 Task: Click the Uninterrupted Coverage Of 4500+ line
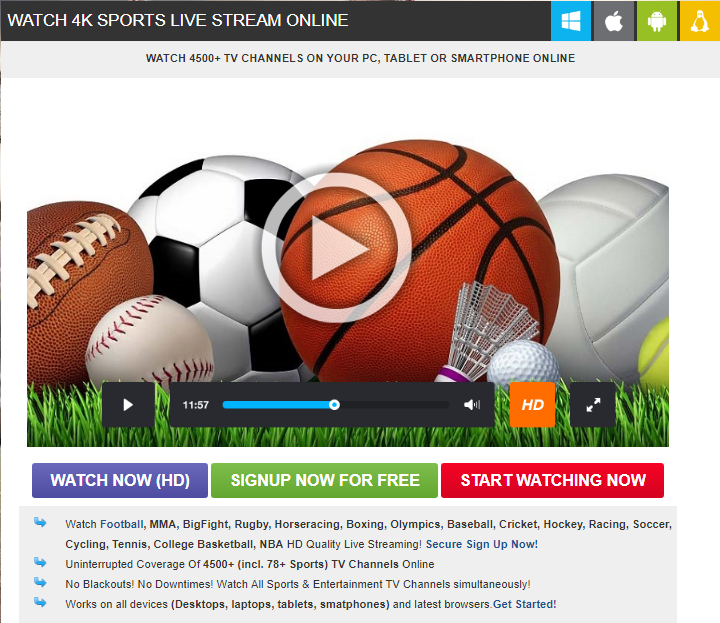point(250,564)
